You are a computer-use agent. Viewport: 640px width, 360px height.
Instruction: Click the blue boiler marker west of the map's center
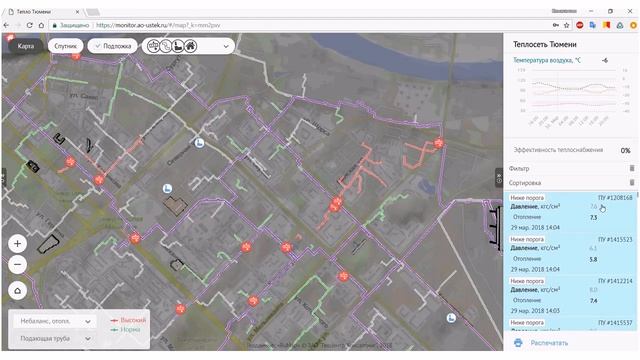pos(167,189)
